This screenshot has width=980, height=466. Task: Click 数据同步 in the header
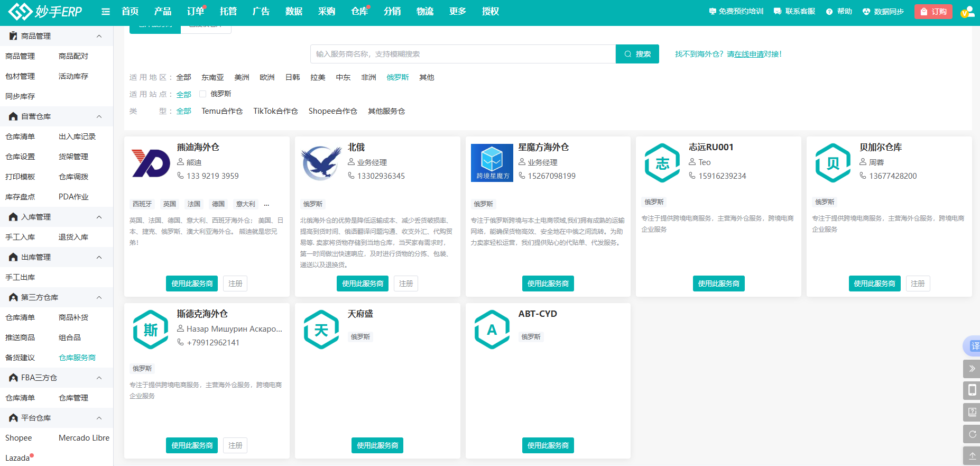[883, 11]
